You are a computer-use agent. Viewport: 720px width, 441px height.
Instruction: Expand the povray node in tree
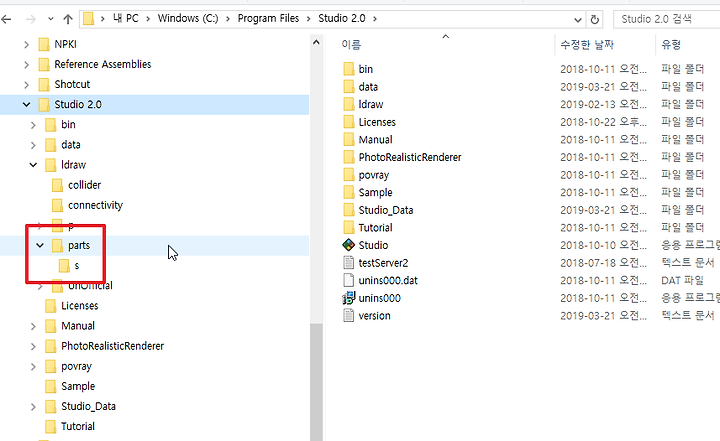tap(33, 367)
